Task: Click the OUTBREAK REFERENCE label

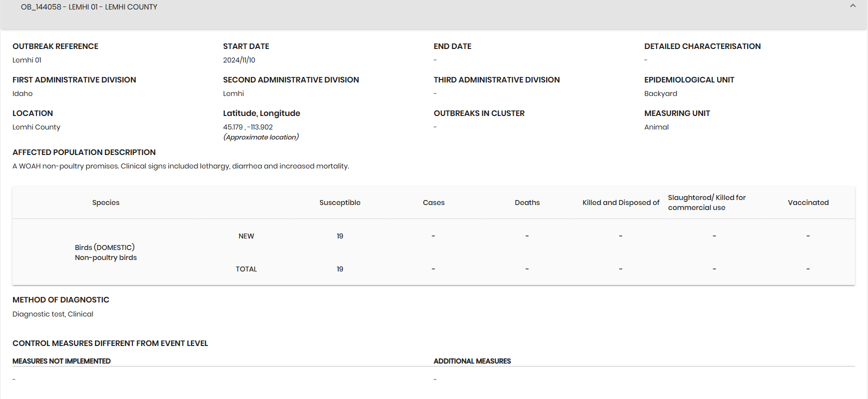Action: click(x=55, y=46)
